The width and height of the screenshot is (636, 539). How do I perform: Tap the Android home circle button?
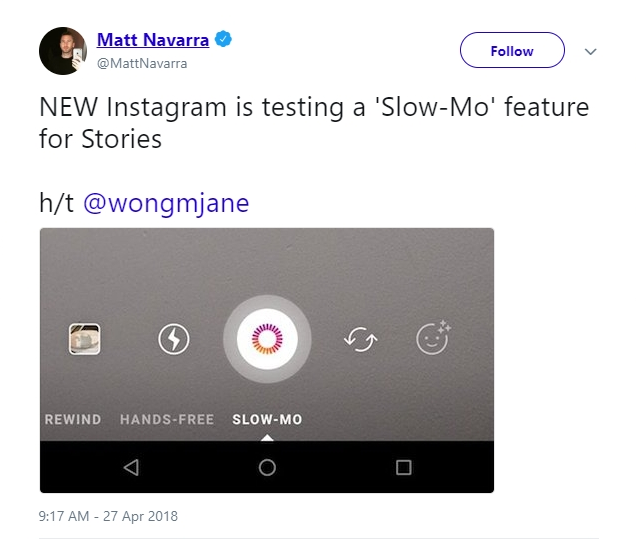267,468
